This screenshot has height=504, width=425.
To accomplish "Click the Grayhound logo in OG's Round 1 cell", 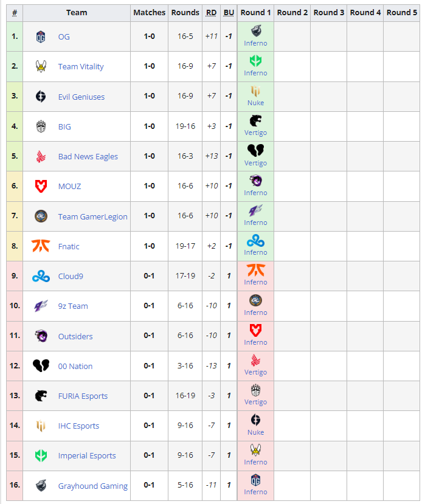I will (x=255, y=32).
